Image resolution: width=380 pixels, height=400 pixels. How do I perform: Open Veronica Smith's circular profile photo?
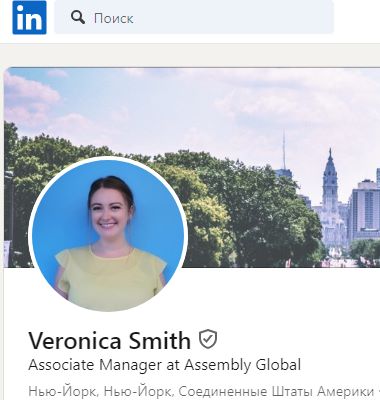pyautogui.click(x=108, y=234)
